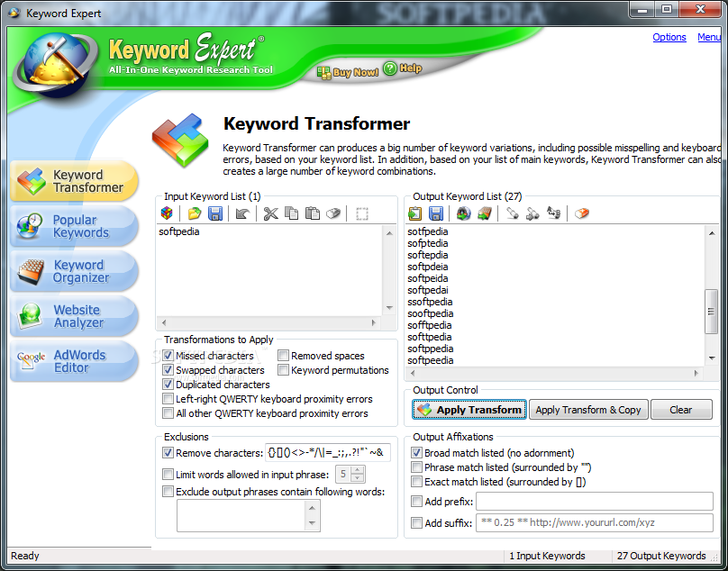728x571 pixels.
Task: Click output list scroll down arrow
Action: pyautogui.click(x=712, y=358)
